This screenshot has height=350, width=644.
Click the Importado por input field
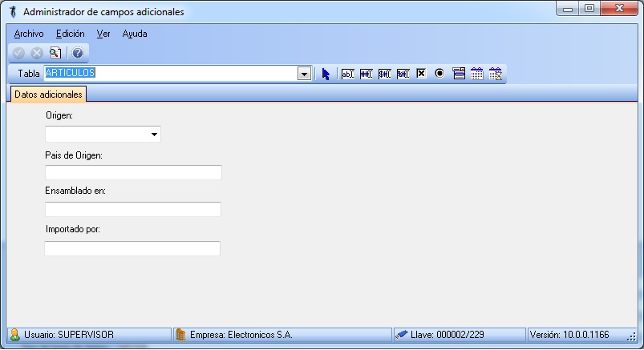(x=132, y=248)
